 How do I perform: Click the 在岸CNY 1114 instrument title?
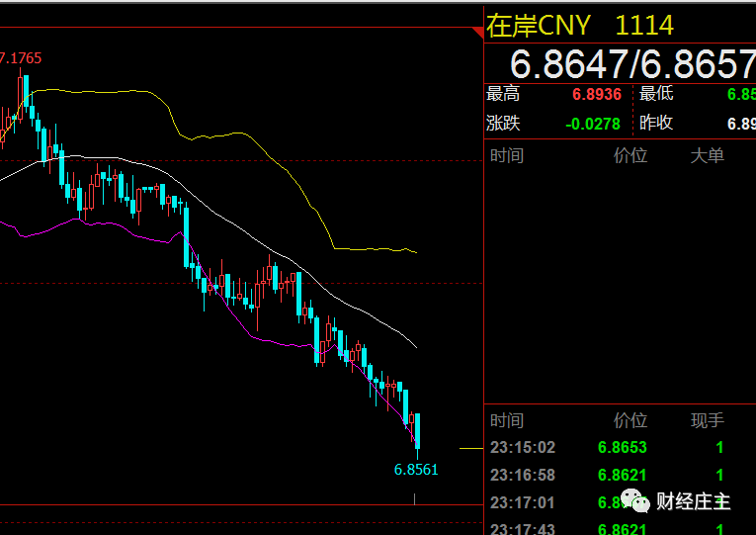click(x=579, y=26)
